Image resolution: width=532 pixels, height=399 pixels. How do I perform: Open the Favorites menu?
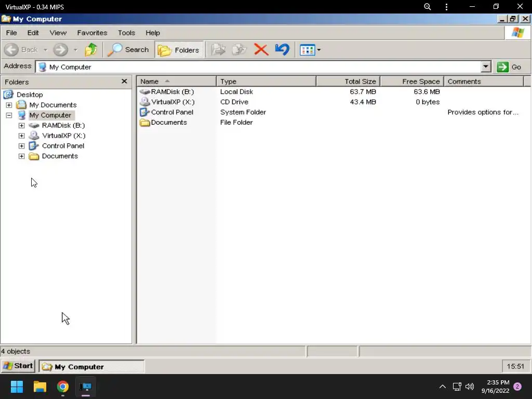(92, 33)
